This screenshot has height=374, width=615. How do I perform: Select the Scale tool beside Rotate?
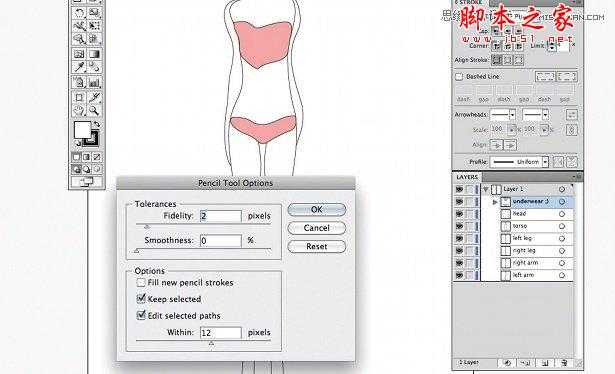click(x=94, y=12)
